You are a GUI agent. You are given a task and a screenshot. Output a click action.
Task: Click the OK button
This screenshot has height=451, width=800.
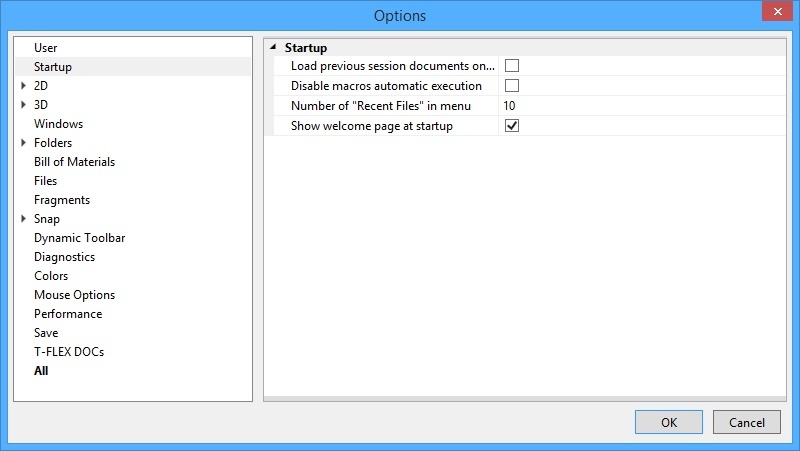(668, 422)
